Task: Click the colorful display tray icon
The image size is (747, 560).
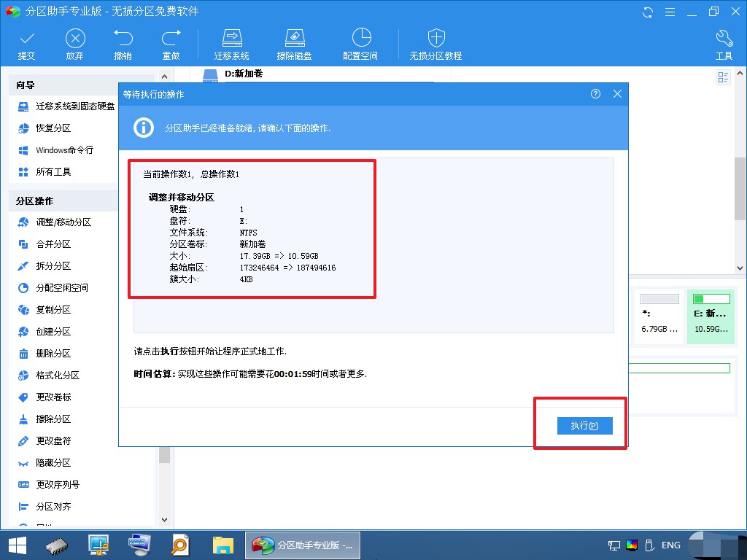Action: [632, 545]
